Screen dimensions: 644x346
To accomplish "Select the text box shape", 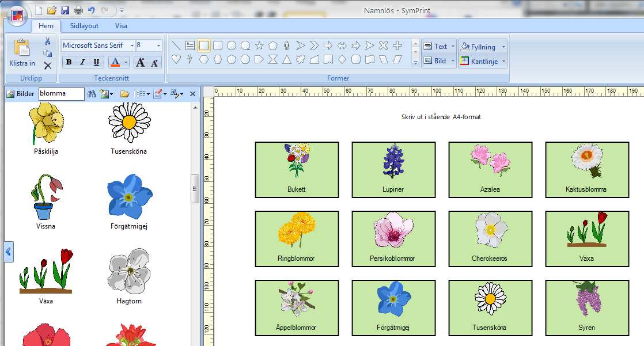I will 190,45.
